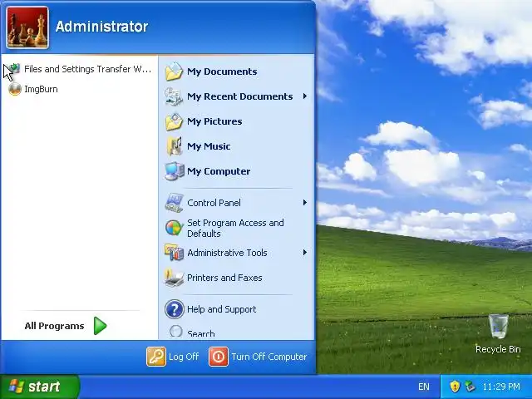This screenshot has width=532, height=399.
Task: Expand the Administrative Tools submenu arrow
Action: pyautogui.click(x=305, y=253)
